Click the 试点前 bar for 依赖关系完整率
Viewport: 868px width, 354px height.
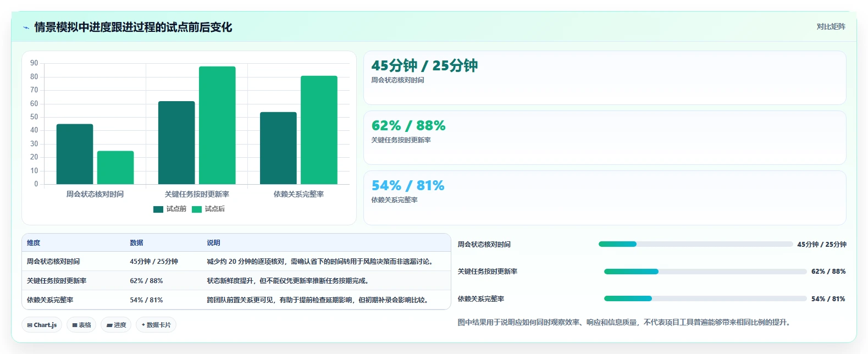tap(278, 148)
